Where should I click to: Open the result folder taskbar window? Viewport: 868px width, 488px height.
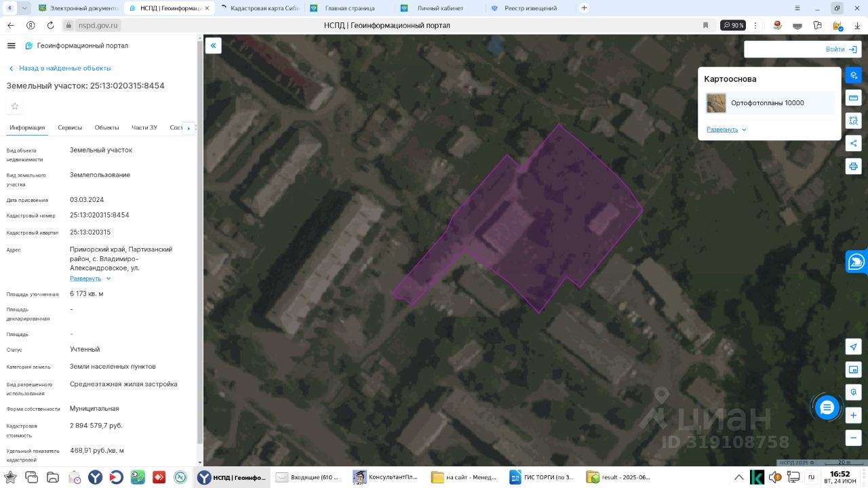(619, 477)
